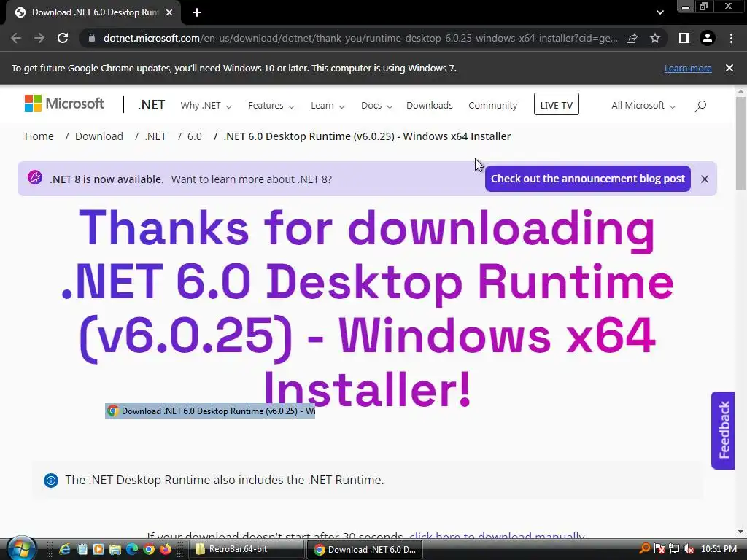The height and width of the screenshot is (560, 747).
Task: Open a new tab with plus icon
Action: [x=197, y=12]
